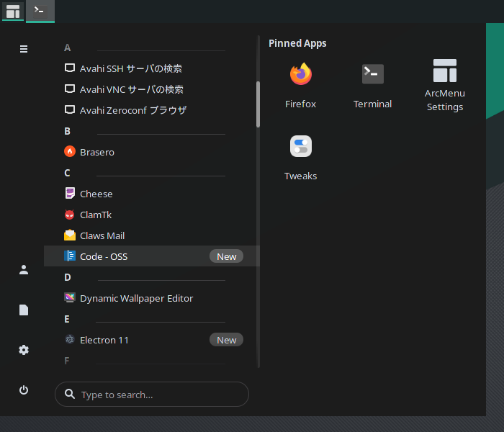Open the documents file icon in sidebar
Viewport: 504px width, 432px height.
(x=24, y=310)
